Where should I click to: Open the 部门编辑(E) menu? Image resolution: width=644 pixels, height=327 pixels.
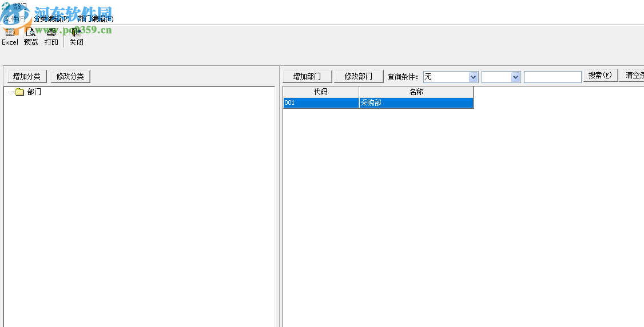[96, 18]
